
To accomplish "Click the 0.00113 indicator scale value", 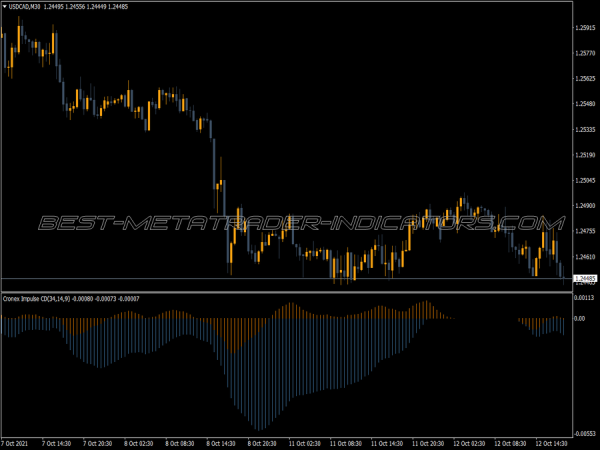I will point(584,298).
